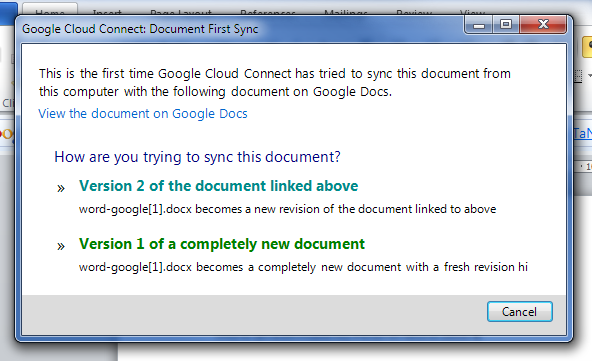
Task: Minimize the Document First Sync dialog
Action: coord(479,25)
